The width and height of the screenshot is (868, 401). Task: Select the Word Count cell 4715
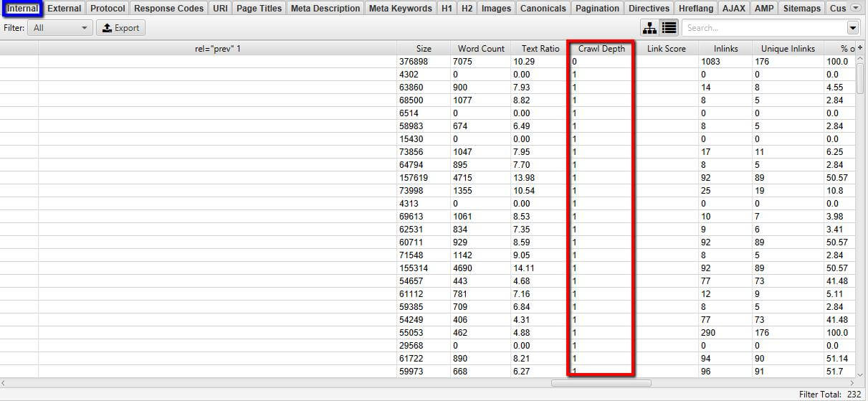[x=481, y=178]
